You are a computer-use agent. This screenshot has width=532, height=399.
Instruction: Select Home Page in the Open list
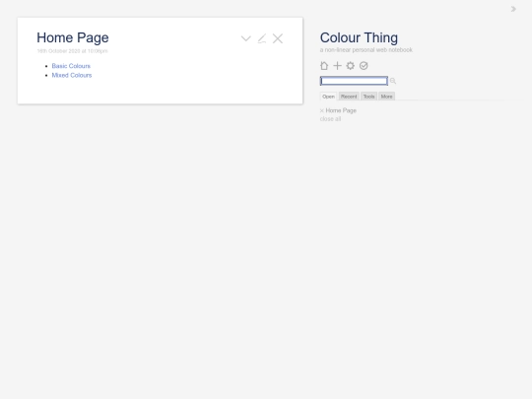click(x=341, y=110)
